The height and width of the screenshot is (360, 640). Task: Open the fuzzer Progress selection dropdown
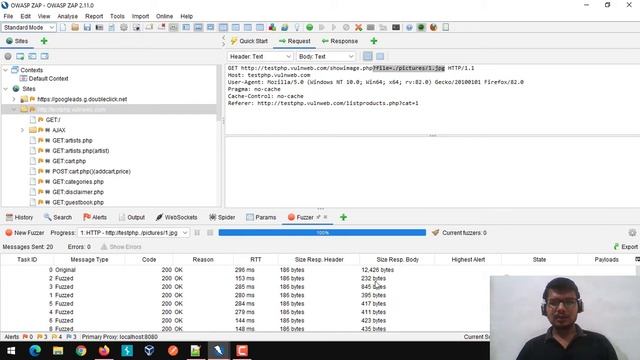(133, 233)
